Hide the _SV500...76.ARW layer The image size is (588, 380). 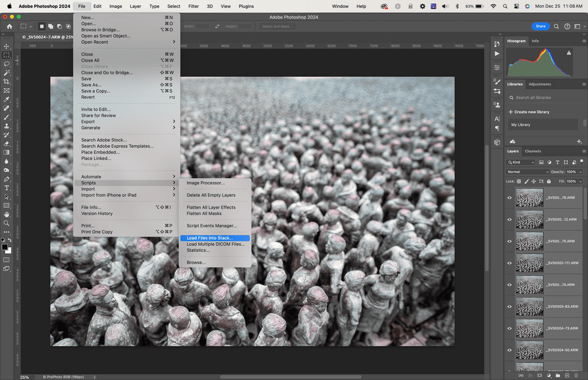click(509, 198)
